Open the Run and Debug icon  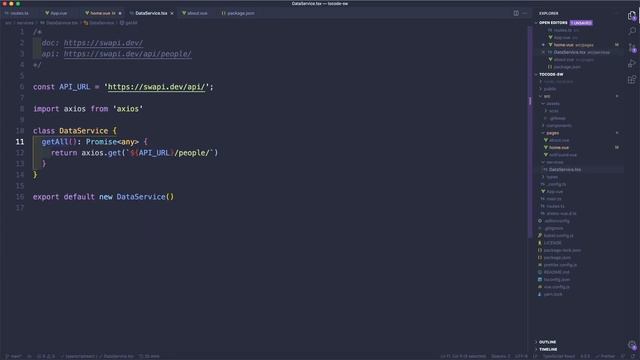pos(632,64)
